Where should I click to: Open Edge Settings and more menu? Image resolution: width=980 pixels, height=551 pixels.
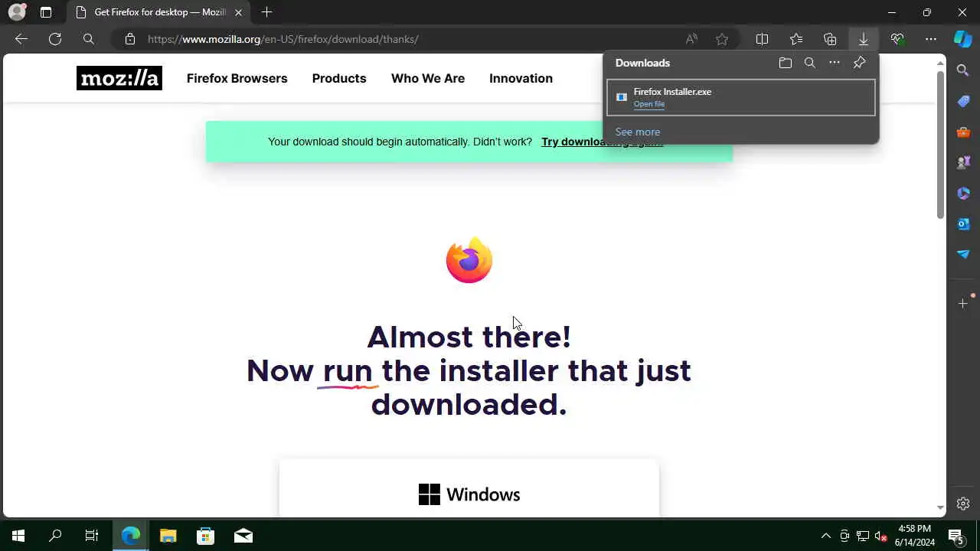tap(931, 39)
